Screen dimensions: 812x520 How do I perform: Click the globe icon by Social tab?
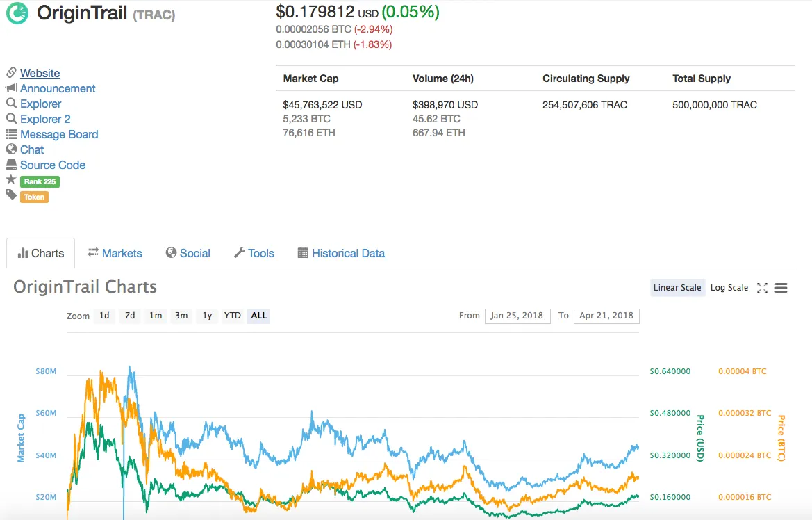171,252
